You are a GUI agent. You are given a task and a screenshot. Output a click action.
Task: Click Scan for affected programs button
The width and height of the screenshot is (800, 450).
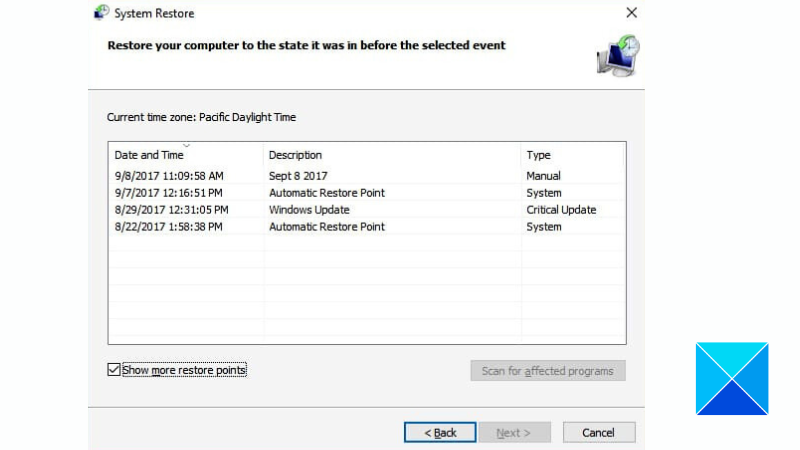(547, 371)
